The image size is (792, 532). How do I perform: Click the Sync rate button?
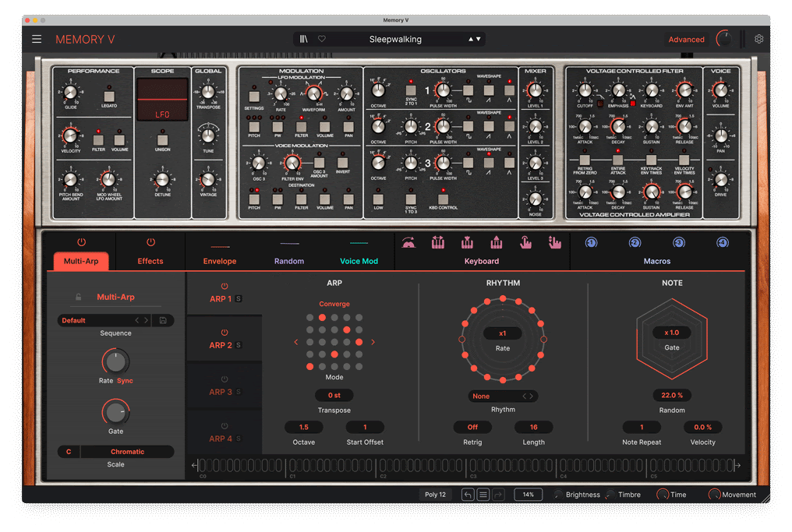click(125, 381)
